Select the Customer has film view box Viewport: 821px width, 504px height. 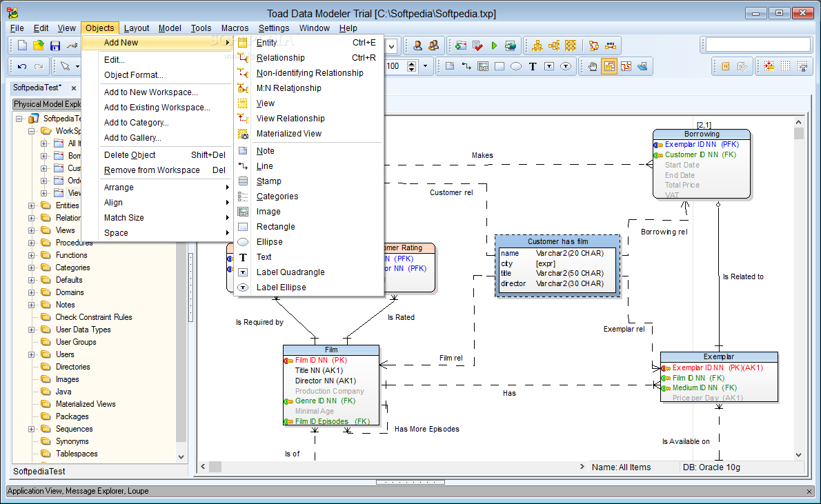(x=557, y=266)
